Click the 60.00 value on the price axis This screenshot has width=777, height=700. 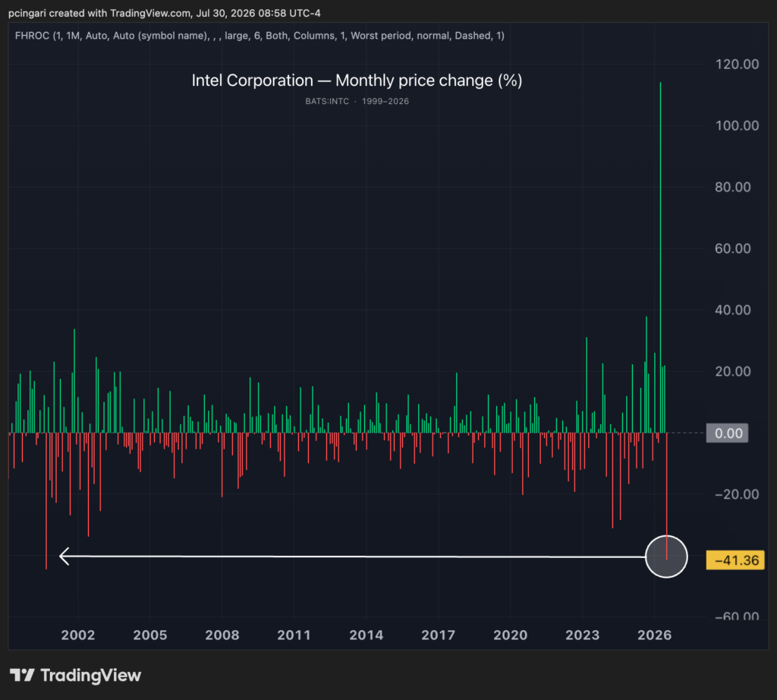732,249
